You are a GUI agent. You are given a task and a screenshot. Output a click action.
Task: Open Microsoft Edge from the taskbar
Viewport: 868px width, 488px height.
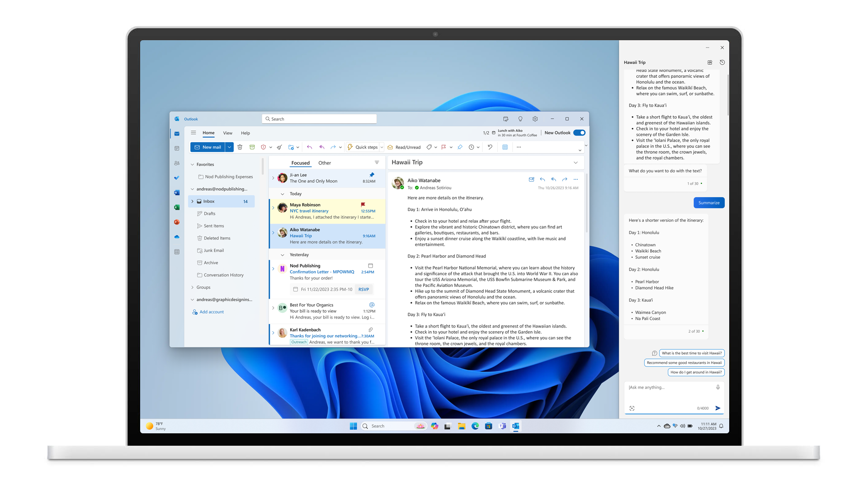(x=475, y=426)
